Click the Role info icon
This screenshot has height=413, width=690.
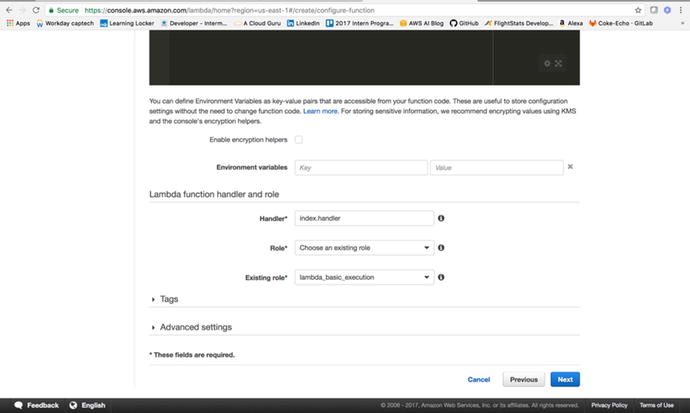[441, 247]
